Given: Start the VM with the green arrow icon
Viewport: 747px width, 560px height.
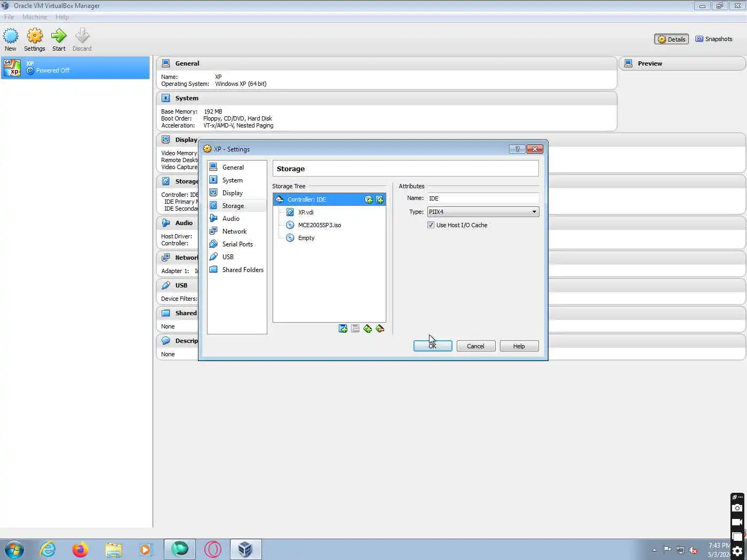Looking at the screenshot, I should (59, 40).
